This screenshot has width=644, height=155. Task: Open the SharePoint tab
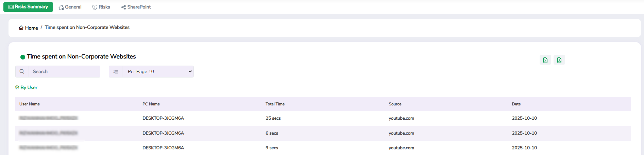(136, 7)
